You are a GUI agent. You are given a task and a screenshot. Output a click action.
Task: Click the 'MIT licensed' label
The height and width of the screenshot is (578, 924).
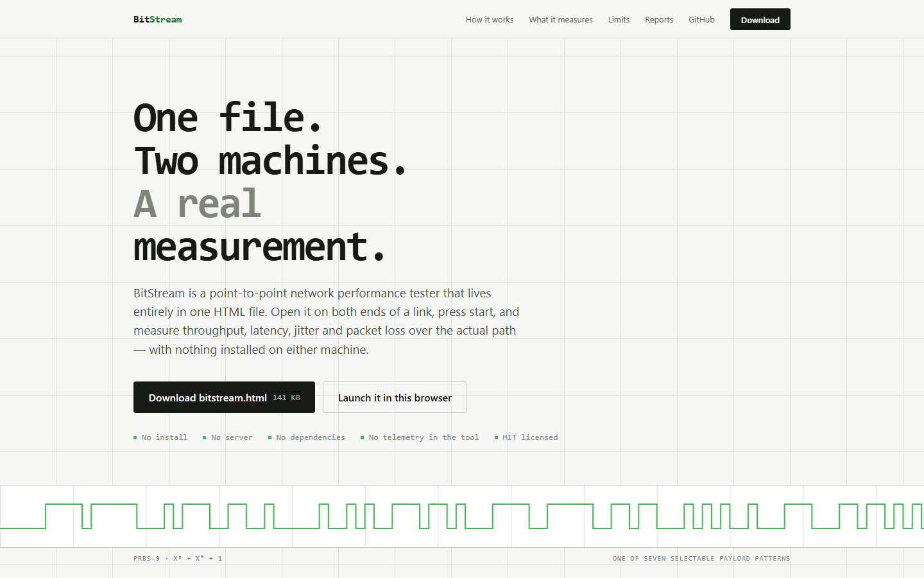(x=526, y=437)
